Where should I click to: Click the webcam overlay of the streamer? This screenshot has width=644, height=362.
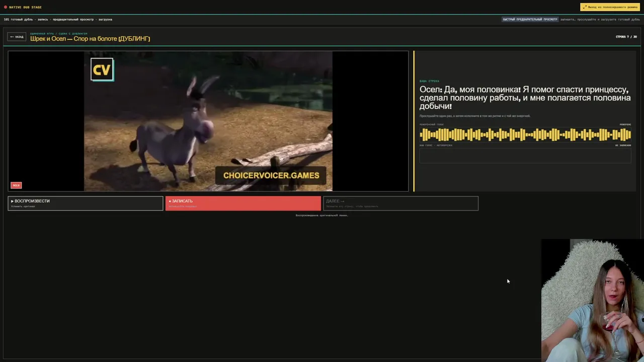(593, 300)
